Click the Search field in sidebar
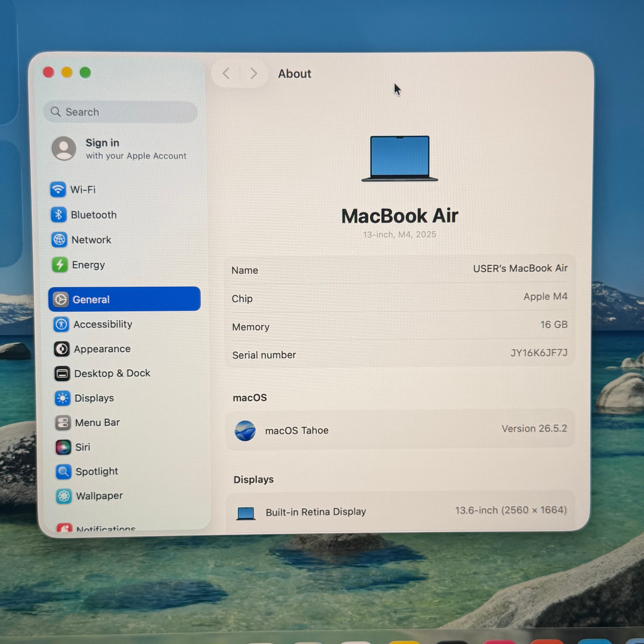Image resolution: width=644 pixels, height=644 pixels. click(121, 112)
